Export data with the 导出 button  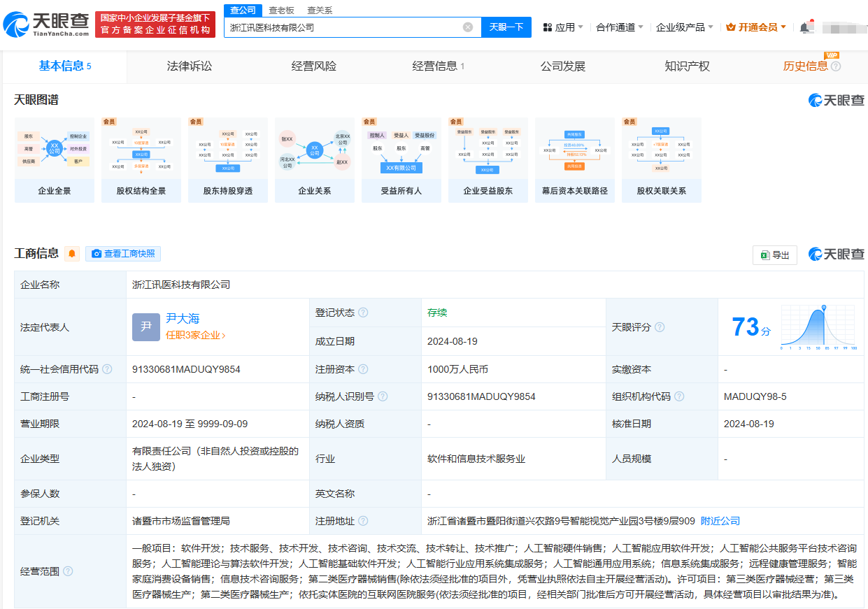pos(775,255)
